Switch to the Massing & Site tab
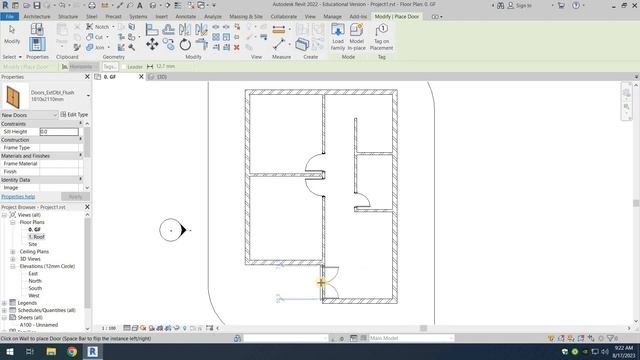The image size is (640, 360). point(246,17)
